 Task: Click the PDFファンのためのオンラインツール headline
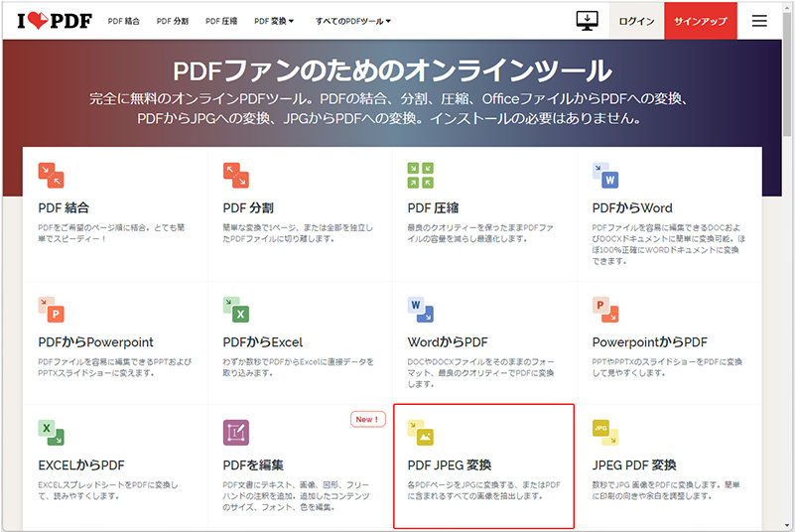392,70
